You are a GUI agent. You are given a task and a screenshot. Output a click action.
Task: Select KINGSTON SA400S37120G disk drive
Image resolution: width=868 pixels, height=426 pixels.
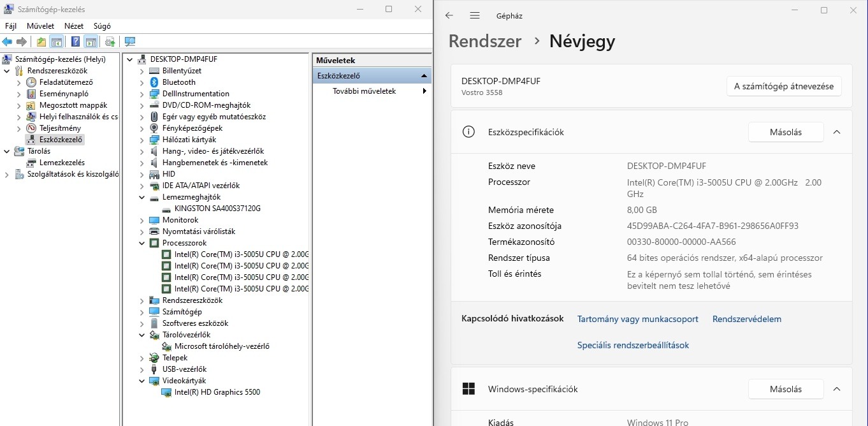(217, 209)
